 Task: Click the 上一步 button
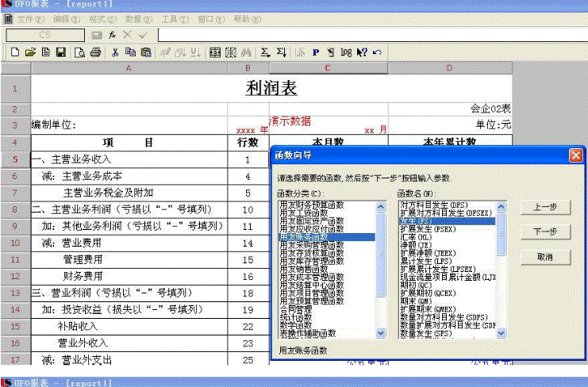coord(544,206)
